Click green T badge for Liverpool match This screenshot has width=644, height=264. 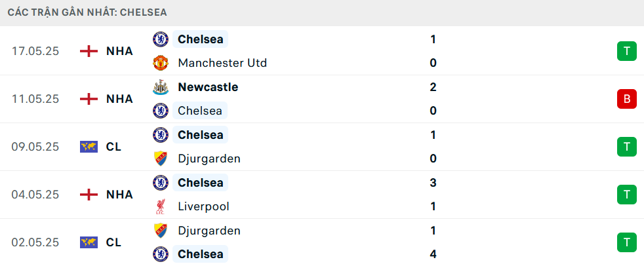626,194
